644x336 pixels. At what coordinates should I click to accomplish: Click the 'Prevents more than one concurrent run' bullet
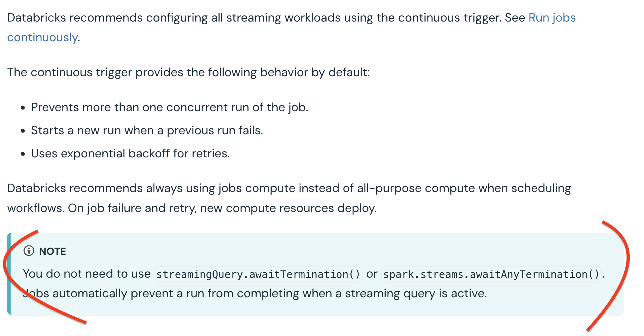click(169, 107)
